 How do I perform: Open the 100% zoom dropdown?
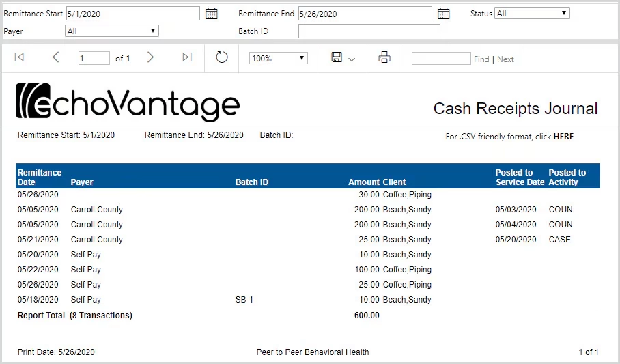pyautogui.click(x=279, y=58)
